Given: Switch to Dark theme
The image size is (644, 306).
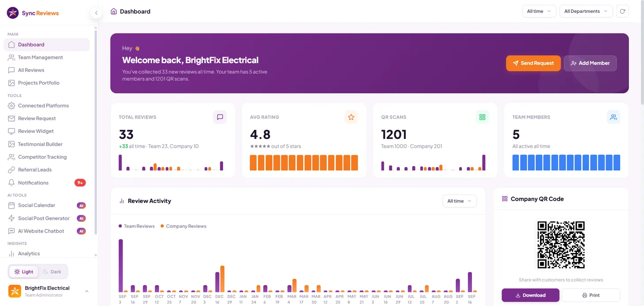Looking at the screenshot, I should [x=52, y=272].
